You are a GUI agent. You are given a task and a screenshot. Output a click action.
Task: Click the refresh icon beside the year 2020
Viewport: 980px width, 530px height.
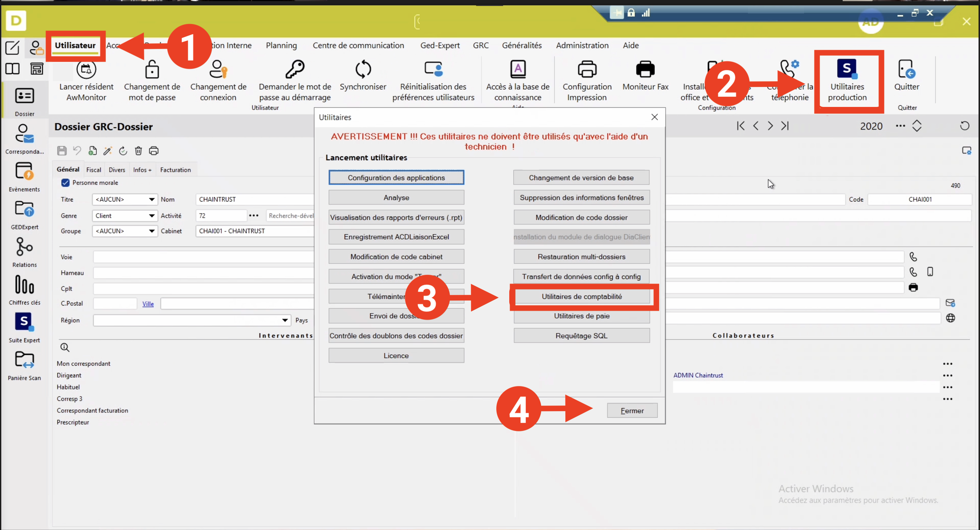pos(964,126)
